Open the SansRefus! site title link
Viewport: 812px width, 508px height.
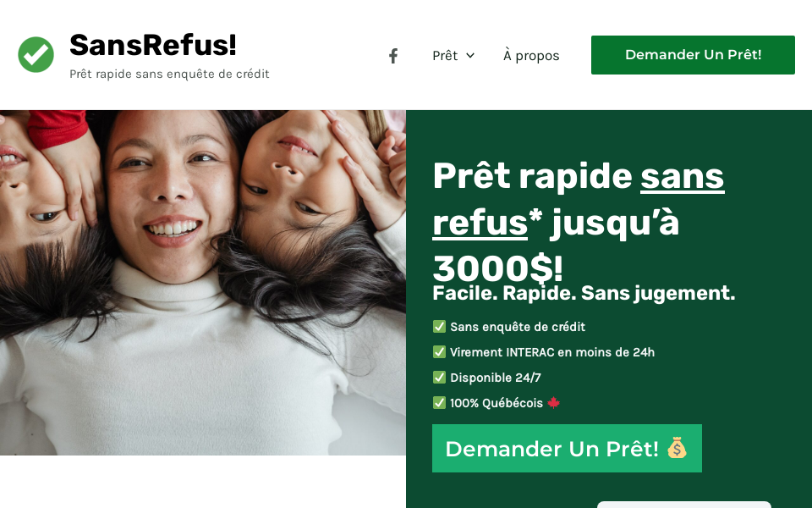[153, 45]
